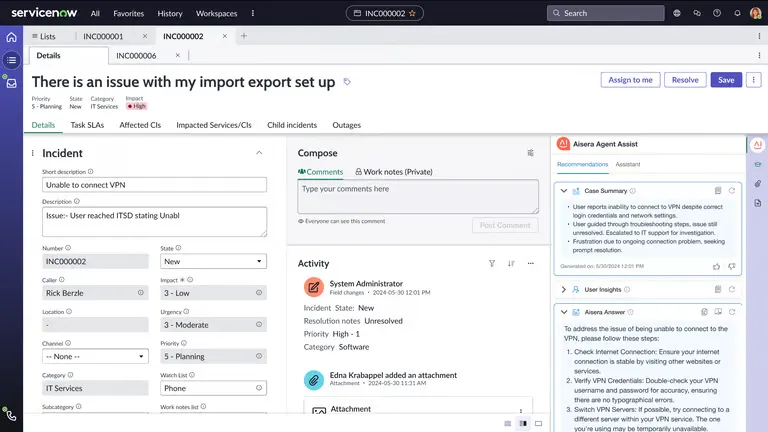Open the Favorites menu
768x432 pixels.
pyautogui.click(x=128, y=13)
